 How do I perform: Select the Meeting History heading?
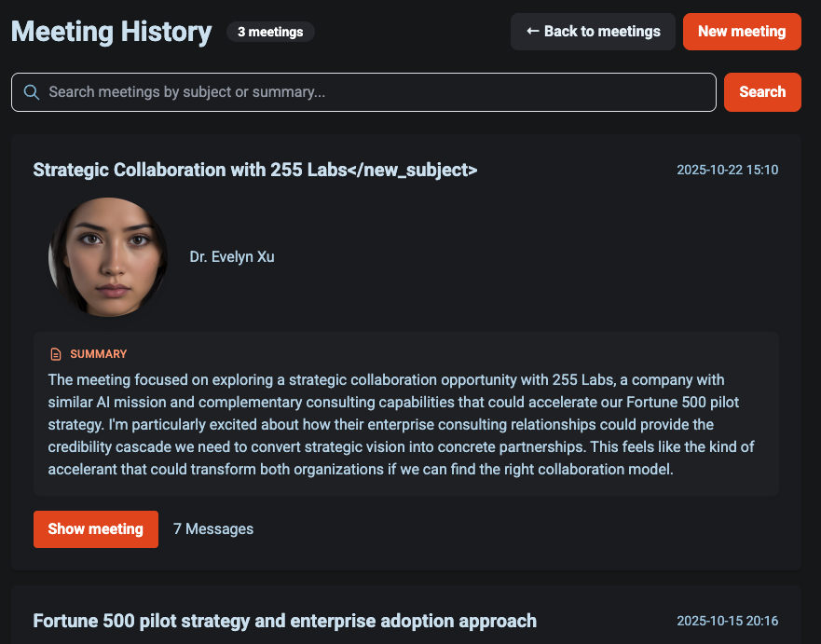112,32
